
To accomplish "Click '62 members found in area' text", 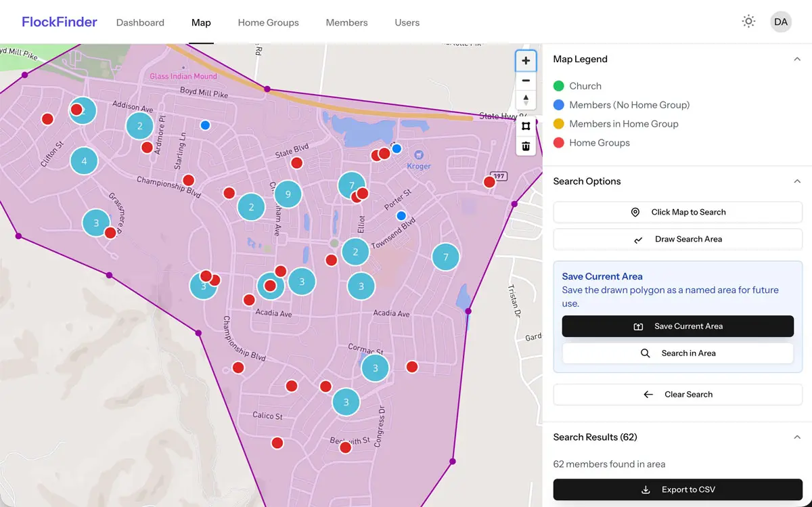I will click(x=609, y=464).
